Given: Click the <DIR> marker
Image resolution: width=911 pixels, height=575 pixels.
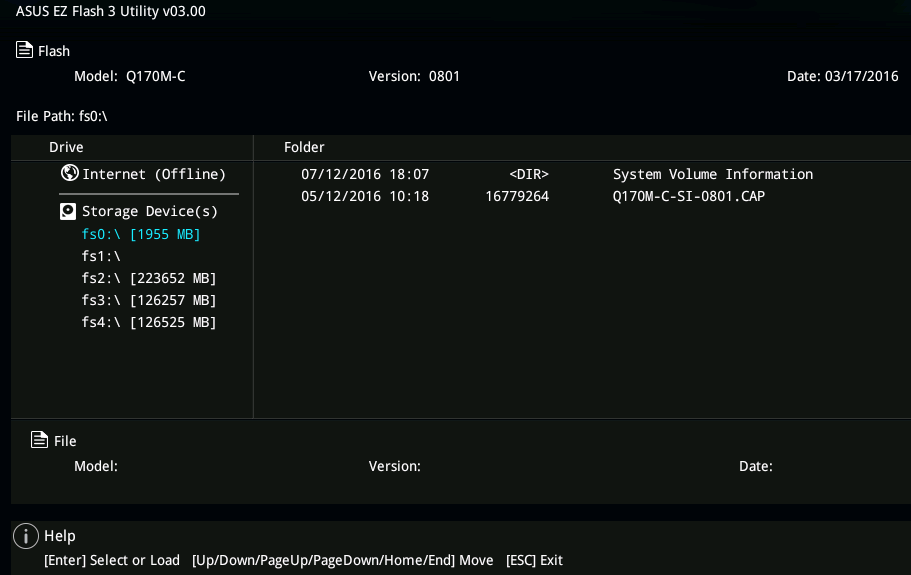Looking at the screenshot, I should 529,174.
